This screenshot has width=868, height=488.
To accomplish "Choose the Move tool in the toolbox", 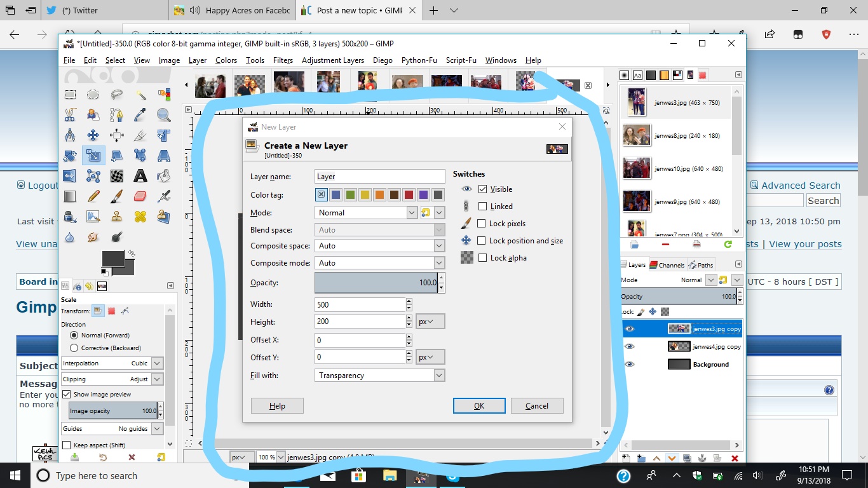I will click(x=93, y=135).
